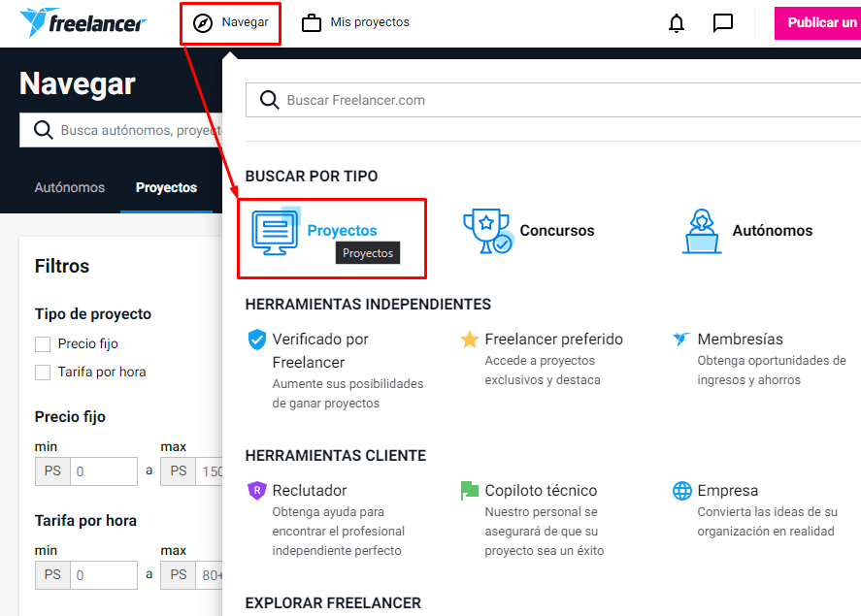
Task: Select the Proyectos monitor icon
Action: [x=276, y=231]
